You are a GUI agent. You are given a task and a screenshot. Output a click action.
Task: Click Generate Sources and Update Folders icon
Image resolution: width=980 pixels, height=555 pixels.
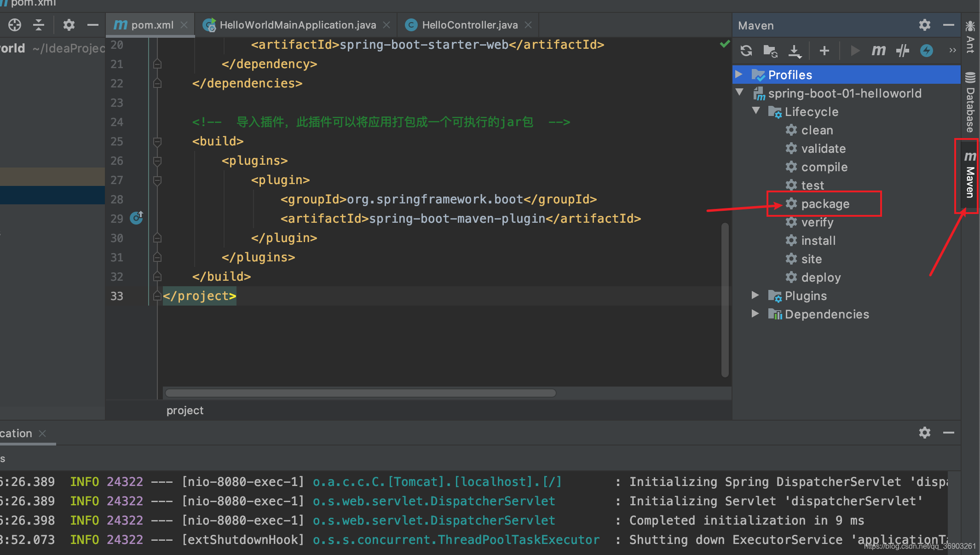coord(770,51)
